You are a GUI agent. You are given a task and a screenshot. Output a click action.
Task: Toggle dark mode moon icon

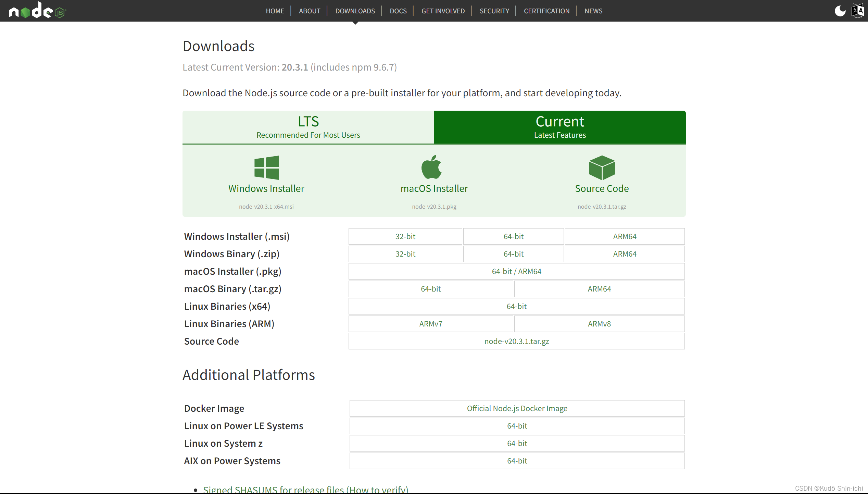tap(840, 11)
